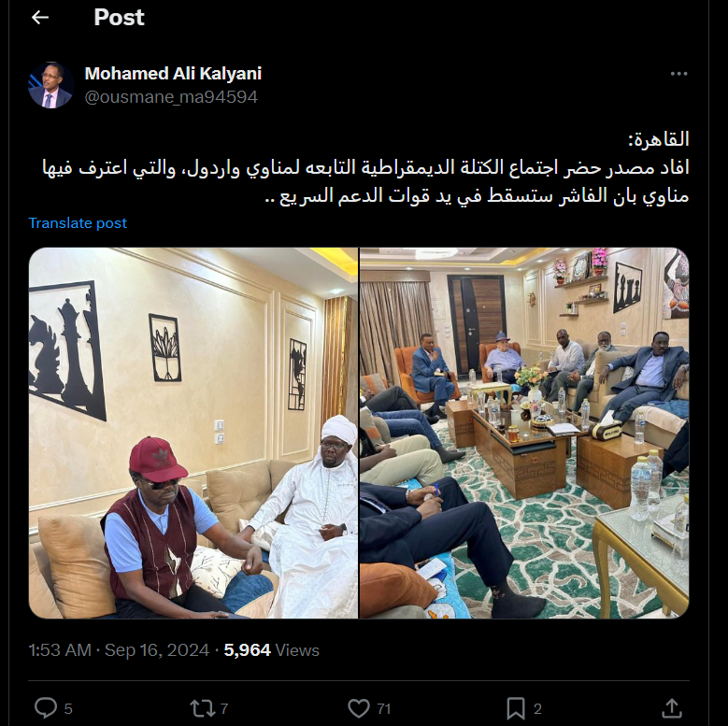728x726 pixels.
Task: Open the right photo of the meeting room
Action: [524, 433]
